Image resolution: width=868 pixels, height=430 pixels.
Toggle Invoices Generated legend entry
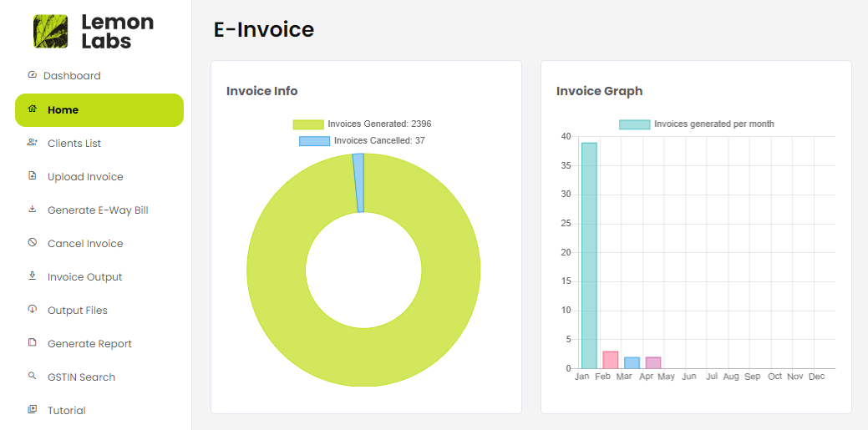point(362,124)
